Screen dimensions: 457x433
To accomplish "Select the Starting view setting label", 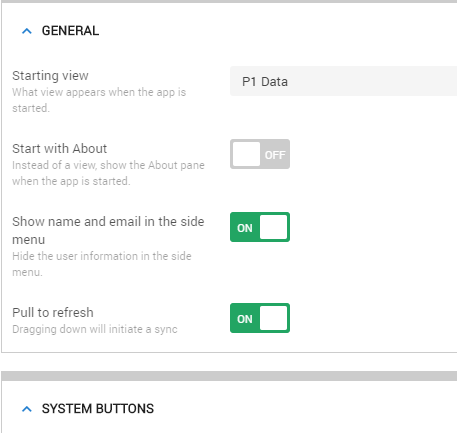I will point(50,76).
